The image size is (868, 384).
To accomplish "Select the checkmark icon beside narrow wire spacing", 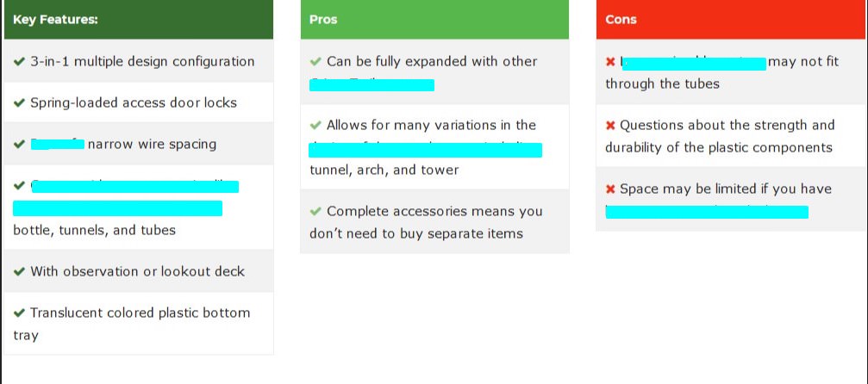I will coord(19,145).
